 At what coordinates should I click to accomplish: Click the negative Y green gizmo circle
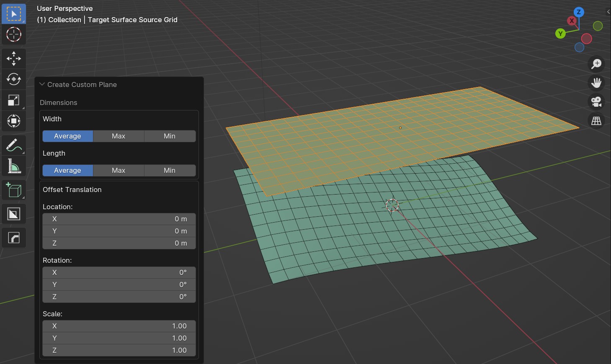click(598, 26)
